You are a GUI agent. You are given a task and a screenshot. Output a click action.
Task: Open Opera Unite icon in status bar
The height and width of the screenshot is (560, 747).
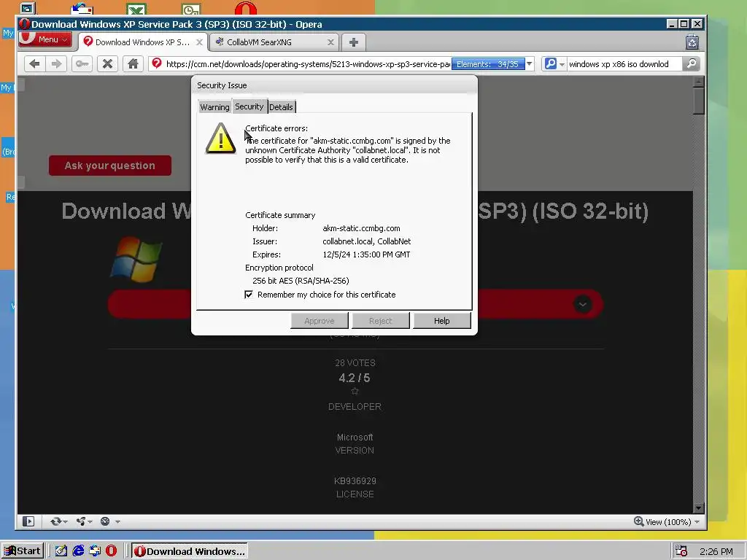[81, 521]
